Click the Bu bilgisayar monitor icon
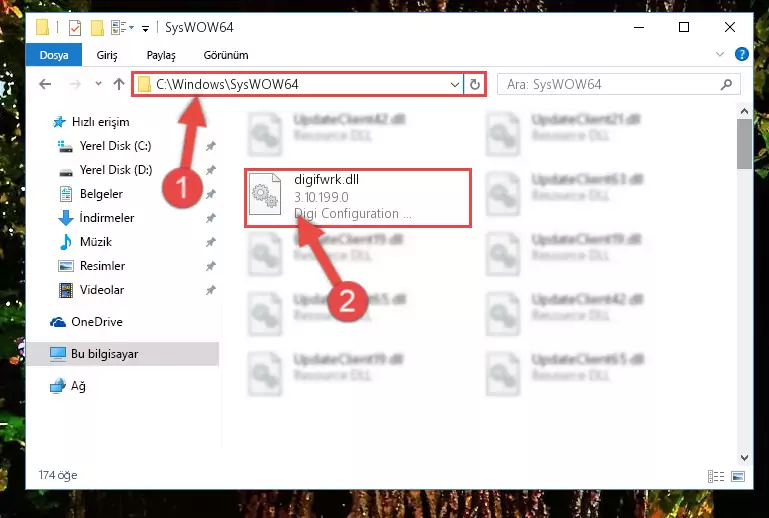Screen dimensions: 769x518 58,354
